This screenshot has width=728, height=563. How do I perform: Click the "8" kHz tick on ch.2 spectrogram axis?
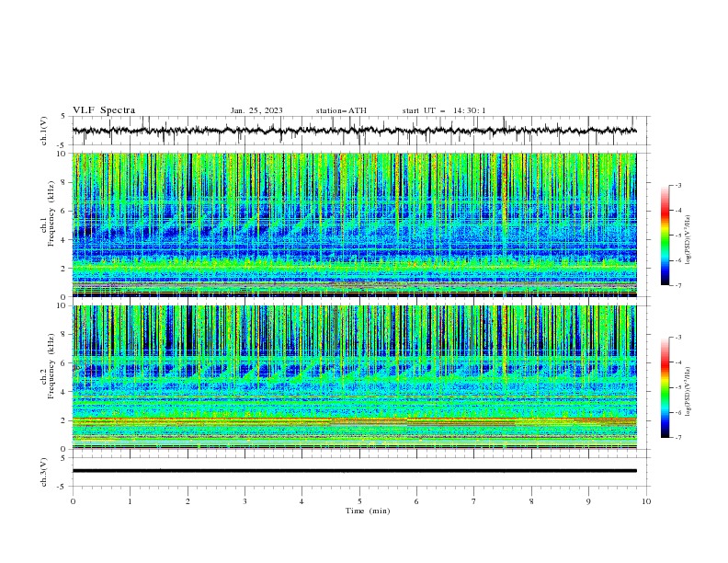pos(65,335)
